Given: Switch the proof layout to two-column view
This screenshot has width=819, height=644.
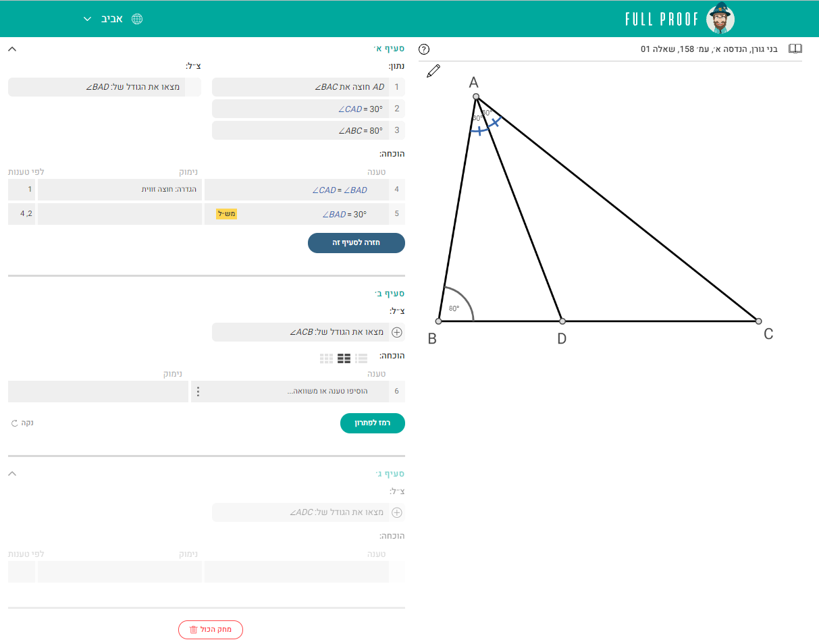Looking at the screenshot, I should click(344, 358).
